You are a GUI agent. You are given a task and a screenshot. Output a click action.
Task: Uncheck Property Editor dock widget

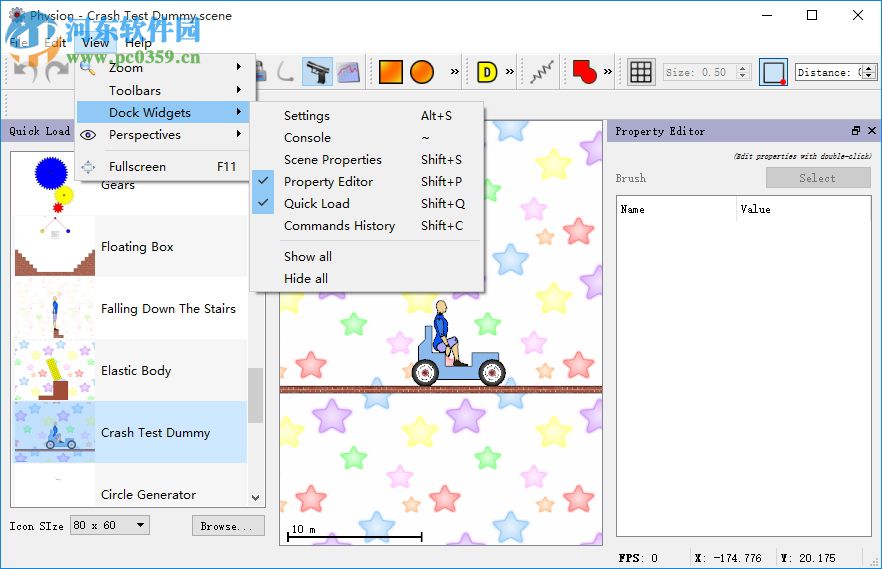click(328, 182)
